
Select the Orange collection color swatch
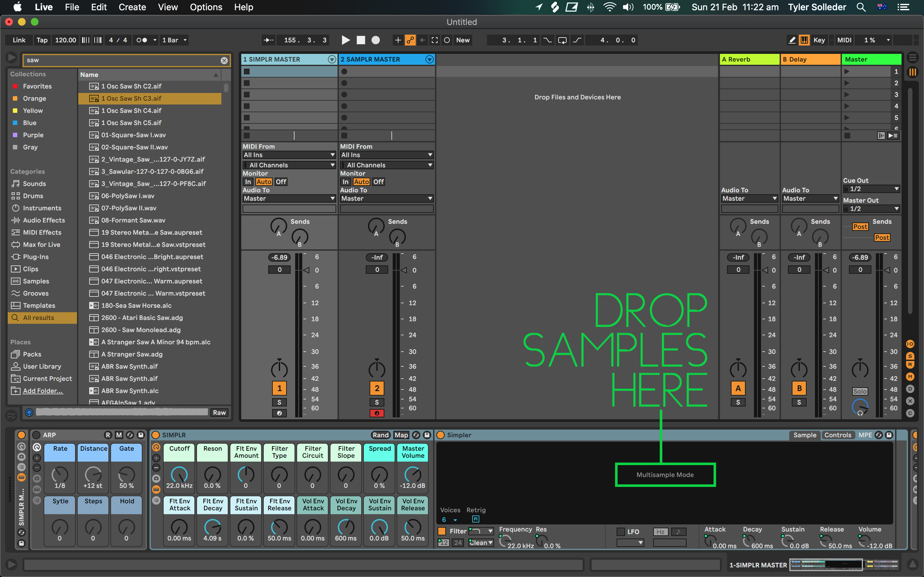pos(15,98)
